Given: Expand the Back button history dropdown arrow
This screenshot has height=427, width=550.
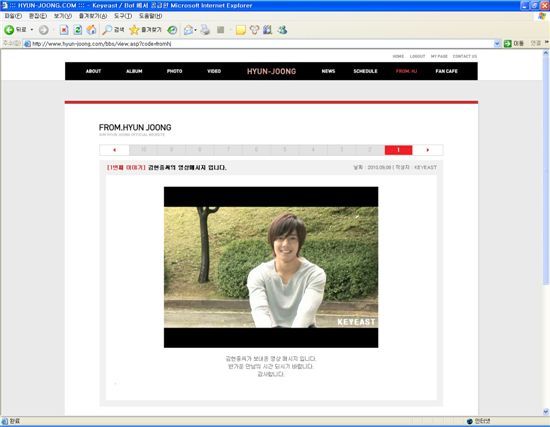Looking at the screenshot, I should tap(32, 30).
